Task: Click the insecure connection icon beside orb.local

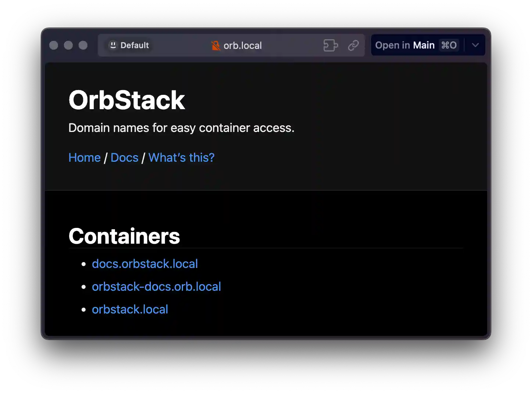Action: (215, 45)
